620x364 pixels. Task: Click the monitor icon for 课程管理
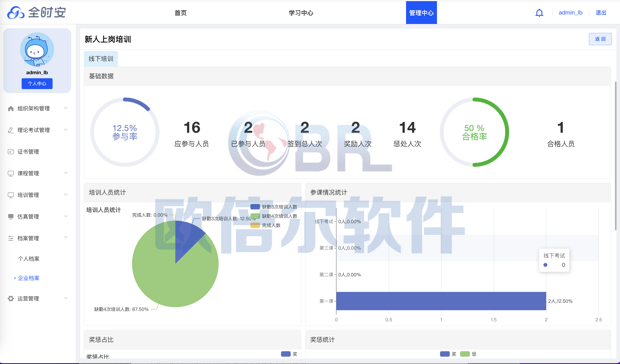pyautogui.click(x=11, y=173)
